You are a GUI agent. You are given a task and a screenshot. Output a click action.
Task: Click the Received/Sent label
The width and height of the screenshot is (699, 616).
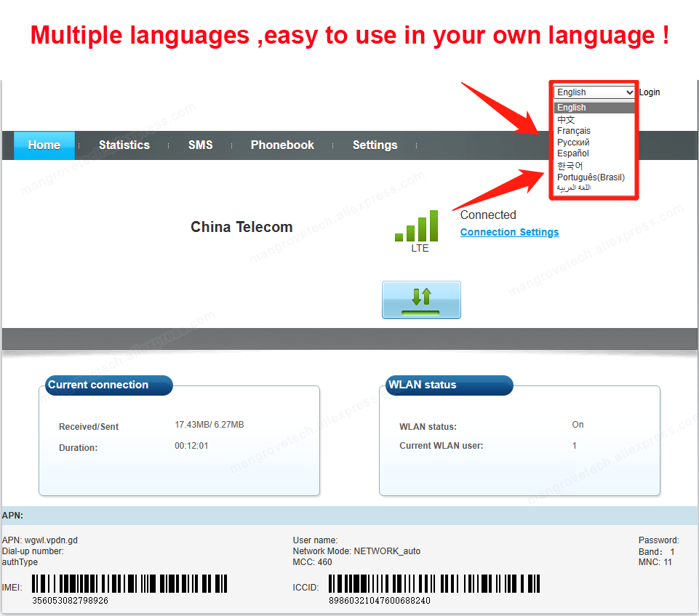coord(89,427)
